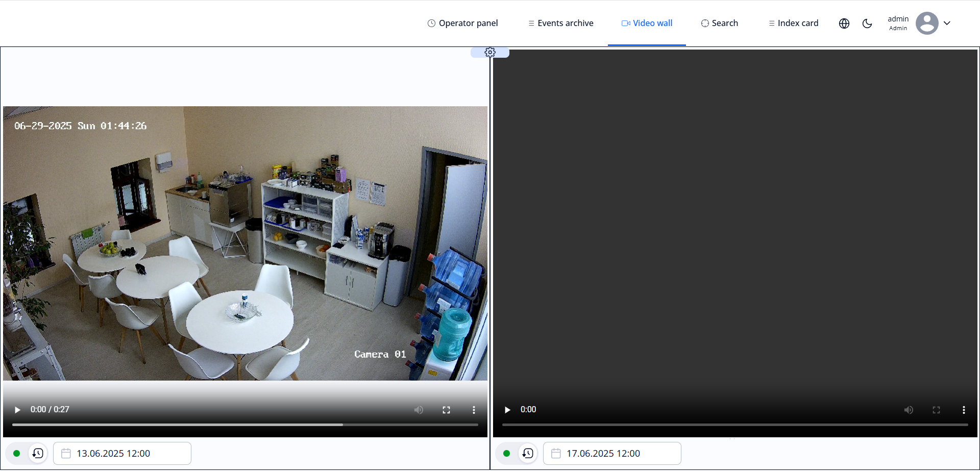Open video wall settings gear
980x471 pixels.
point(490,52)
